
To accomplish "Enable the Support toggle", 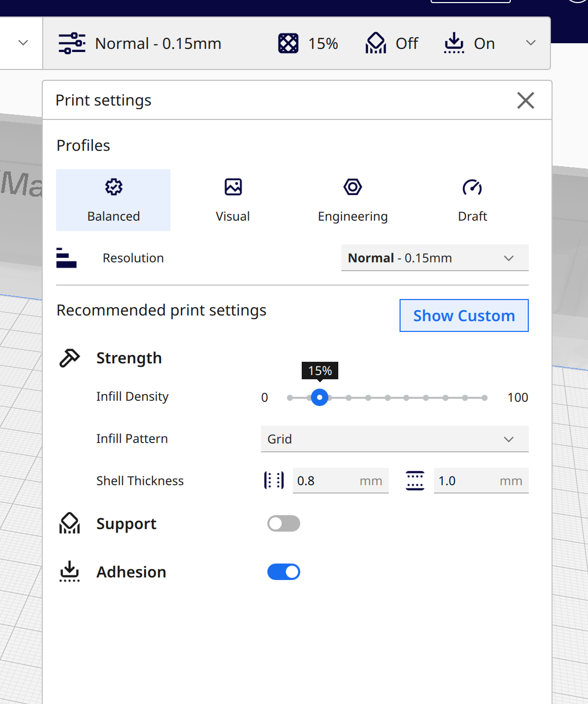I will [x=284, y=523].
